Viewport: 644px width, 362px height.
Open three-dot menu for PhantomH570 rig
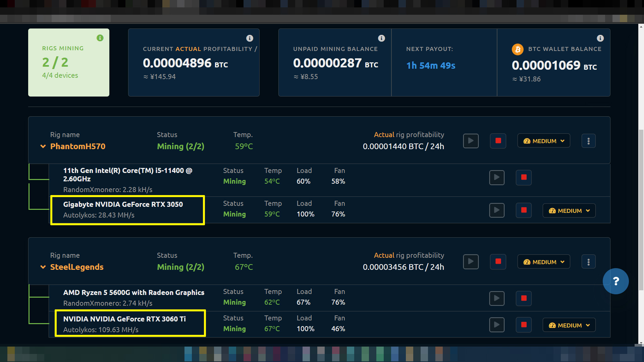(x=588, y=141)
